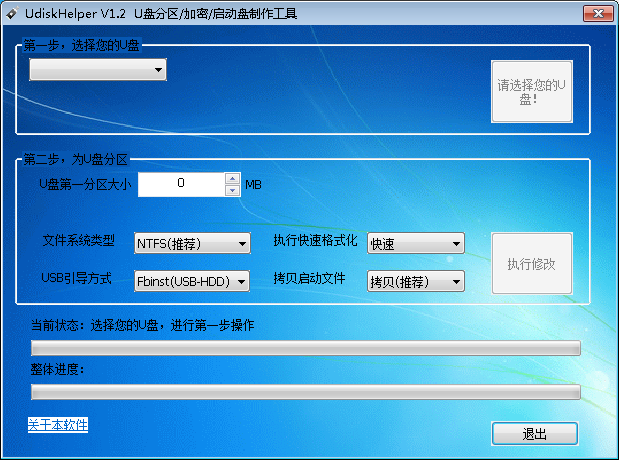Click the 拷贝启动文件 label

pyautogui.click(x=310, y=278)
